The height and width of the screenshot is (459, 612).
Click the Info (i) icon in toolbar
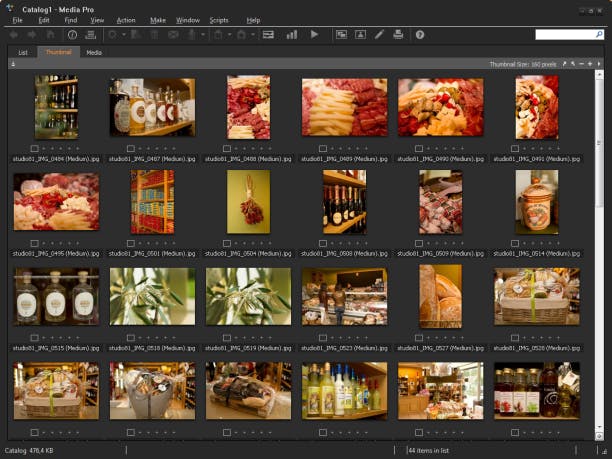click(x=72, y=34)
